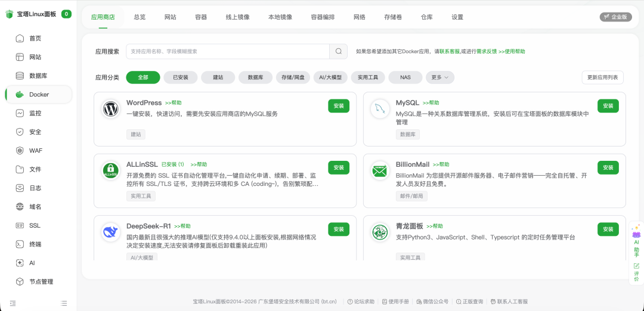The width and height of the screenshot is (644, 311).
Task: Open the 本地镜像 tab
Action: pos(280,17)
